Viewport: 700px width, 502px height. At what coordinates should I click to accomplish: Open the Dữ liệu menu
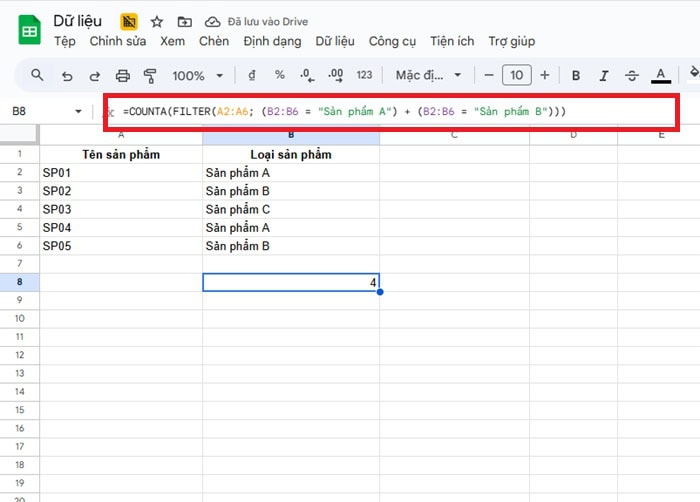[335, 41]
